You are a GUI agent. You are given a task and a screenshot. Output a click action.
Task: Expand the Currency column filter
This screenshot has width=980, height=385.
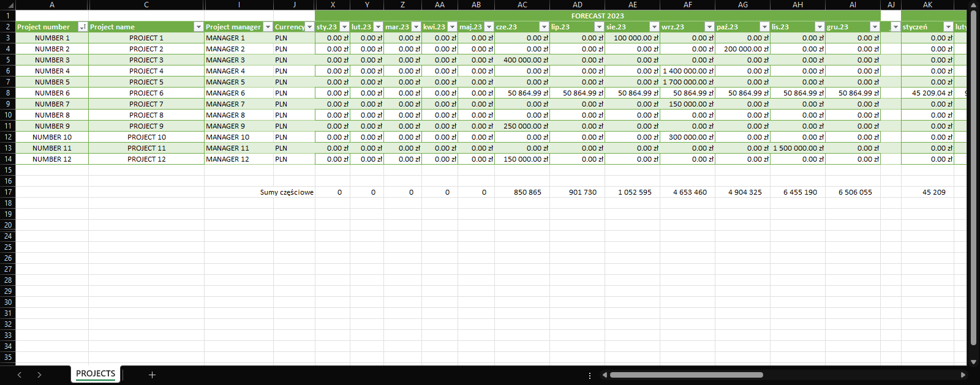click(309, 27)
